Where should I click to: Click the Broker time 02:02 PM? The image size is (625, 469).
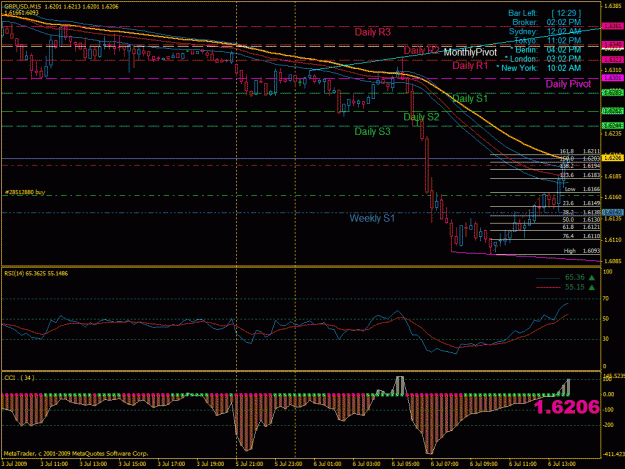pyautogui.click(x=564, y=22)
